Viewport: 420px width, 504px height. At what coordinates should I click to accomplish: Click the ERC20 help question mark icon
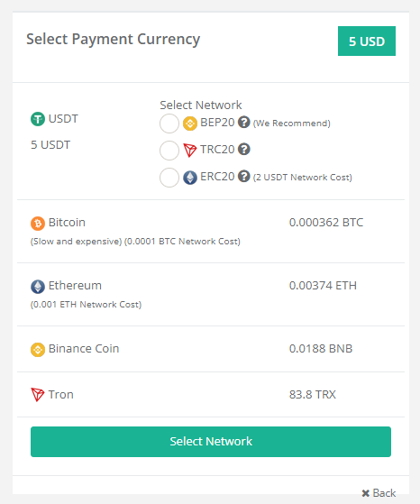point(244,176)
